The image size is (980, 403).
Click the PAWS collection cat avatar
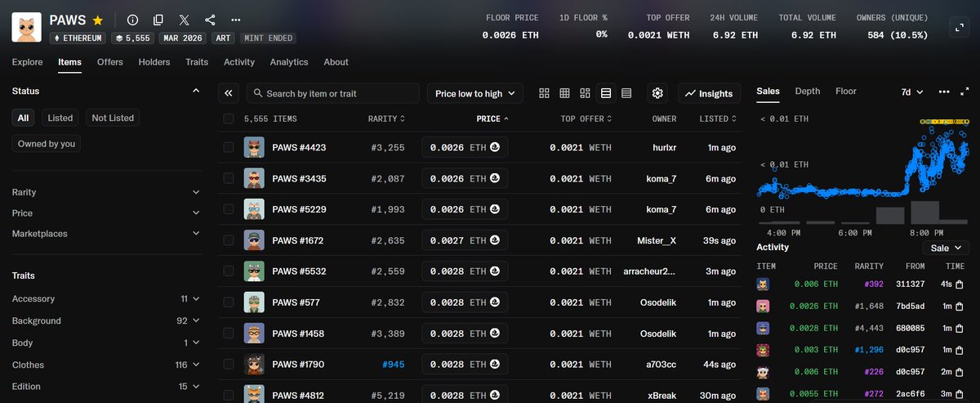tap(27, 27)
